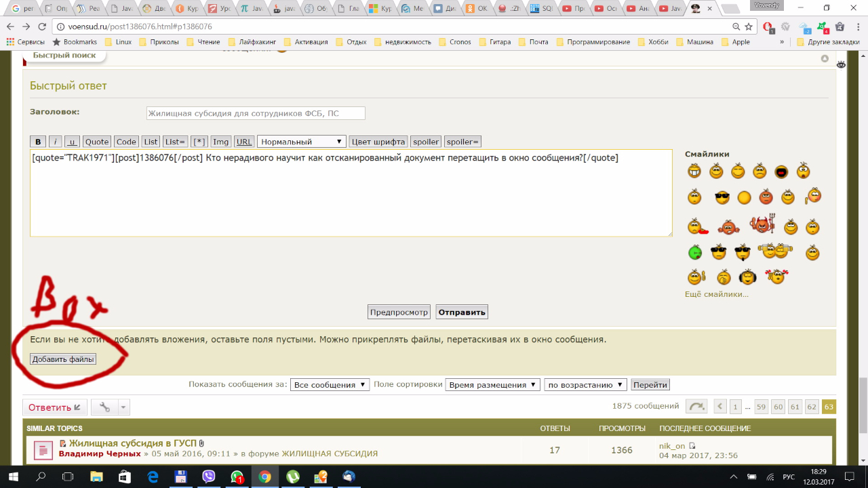The height and width of the screenshot is (488, 868).
Task: Open the font size dropdown 'Нормальный'
Action: [302, 142]
